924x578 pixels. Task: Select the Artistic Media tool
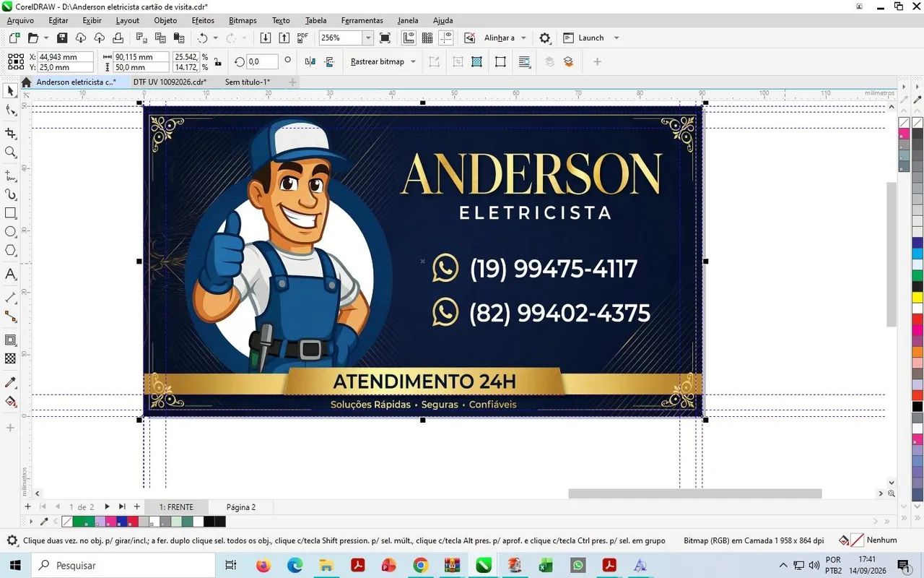coord(10,194)
